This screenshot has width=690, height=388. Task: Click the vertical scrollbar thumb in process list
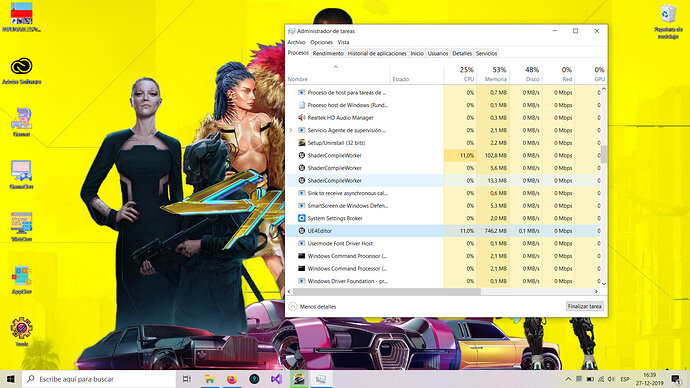(604, 154)
